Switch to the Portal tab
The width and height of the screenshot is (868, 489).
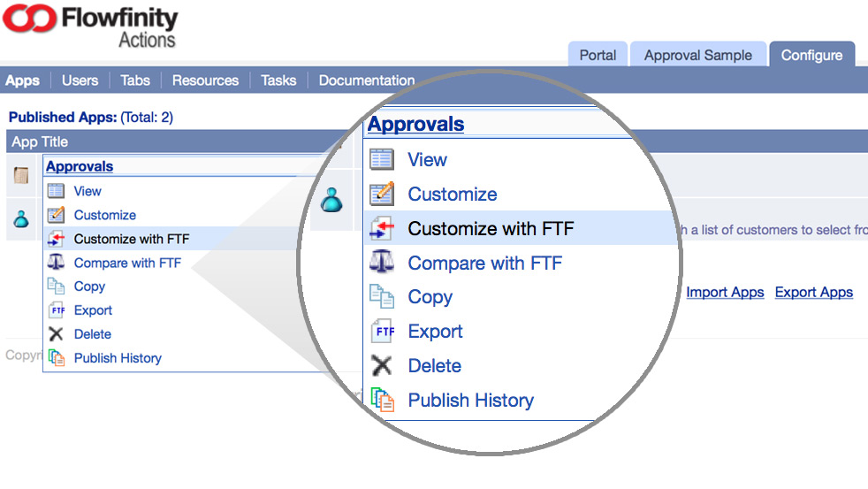[x=598, y=55]
